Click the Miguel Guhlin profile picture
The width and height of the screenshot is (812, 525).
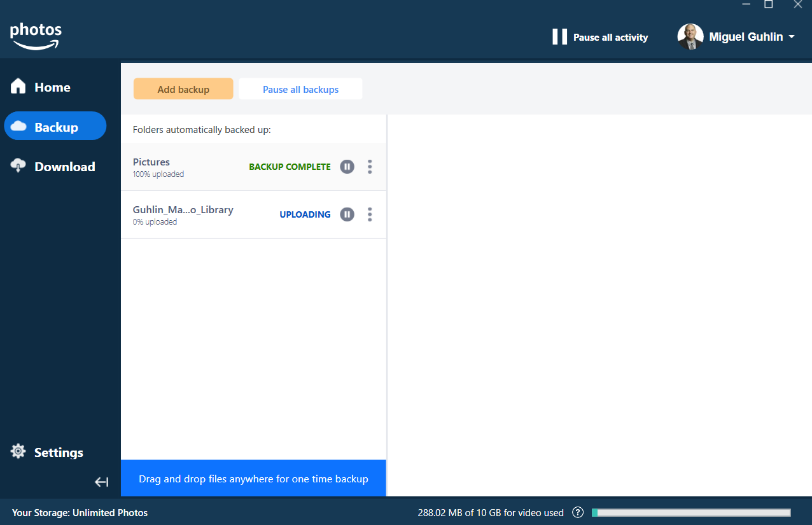(x=690, y=37)
